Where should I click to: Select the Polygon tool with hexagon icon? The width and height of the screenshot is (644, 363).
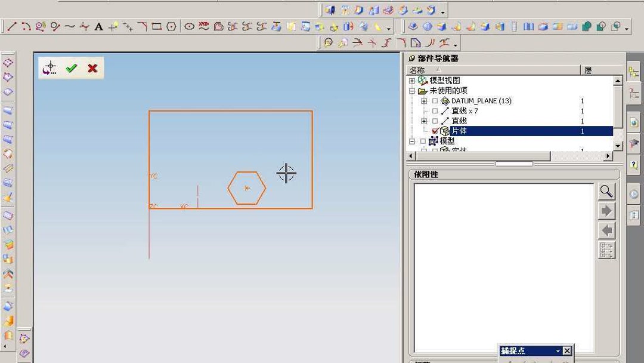click(172, 26)
